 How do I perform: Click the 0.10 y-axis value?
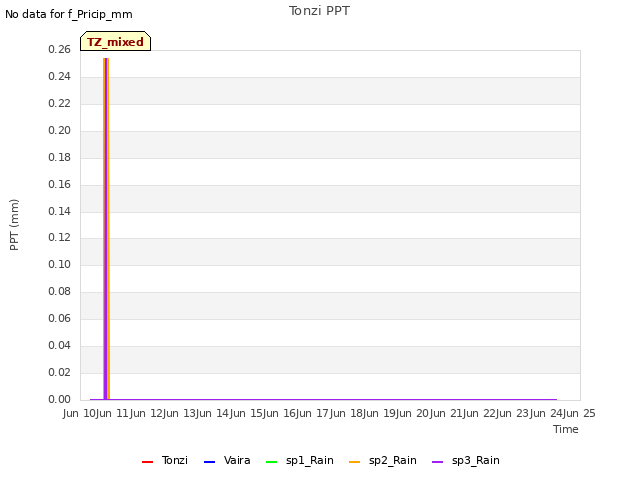(60, 264)
